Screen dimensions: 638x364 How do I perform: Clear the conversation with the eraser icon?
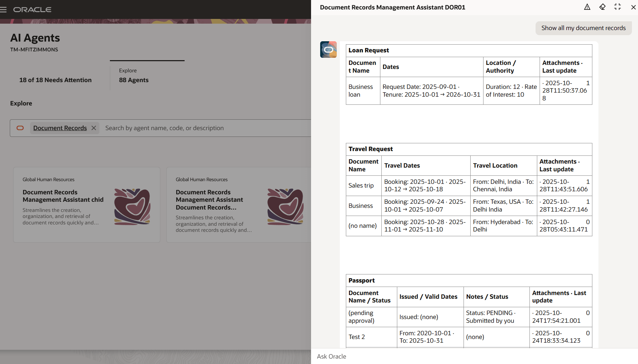(x=602, y=7)
